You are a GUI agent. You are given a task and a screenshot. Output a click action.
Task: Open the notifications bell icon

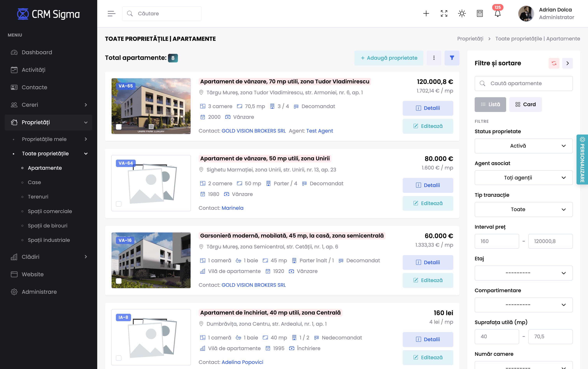point(497,14)
